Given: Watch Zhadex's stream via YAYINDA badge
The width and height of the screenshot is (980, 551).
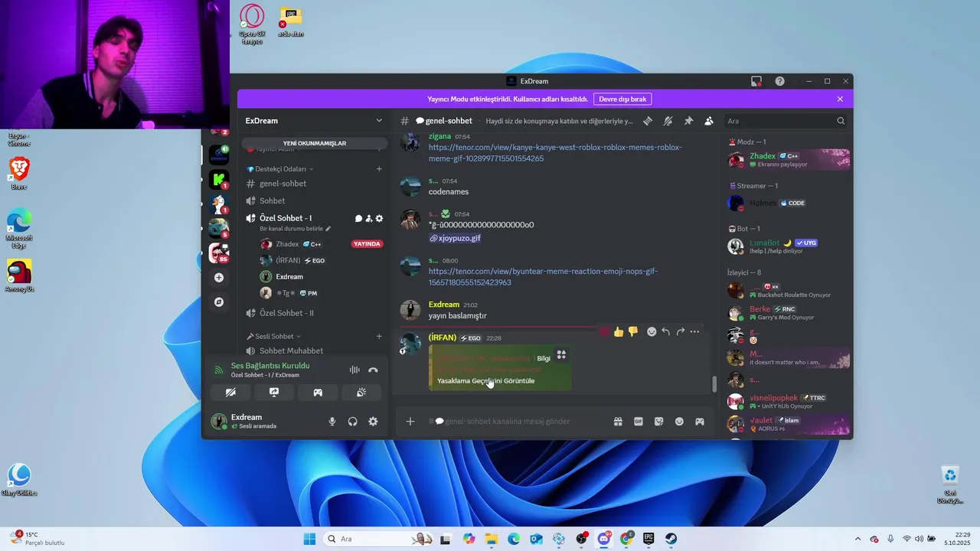Looking at the screenshot, I should (x=367, y=244).
